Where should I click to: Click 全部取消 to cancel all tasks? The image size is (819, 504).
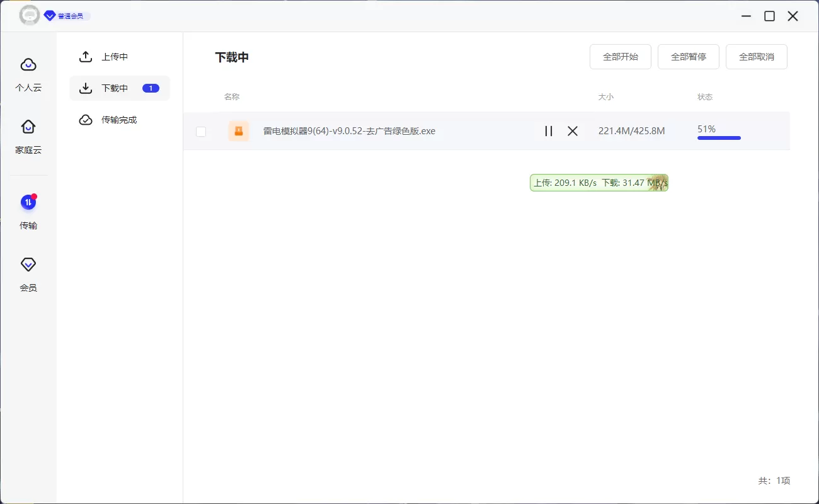click(x=756, y=56)
